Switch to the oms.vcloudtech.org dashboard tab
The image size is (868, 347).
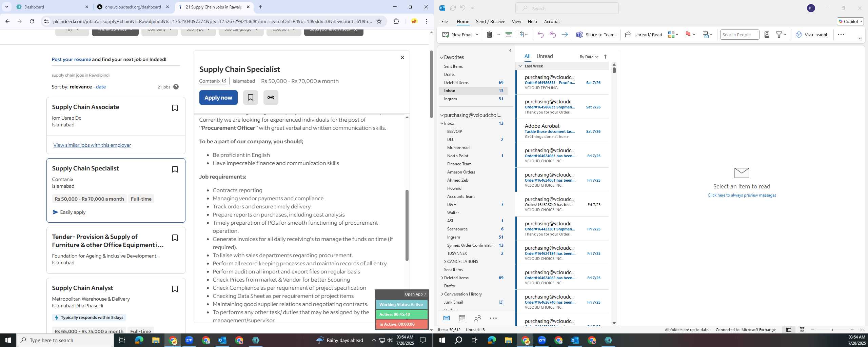[133, 7]
